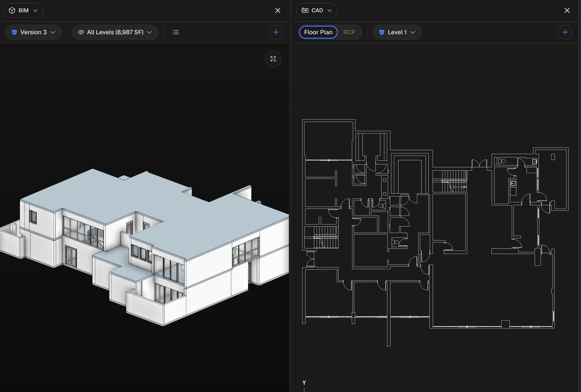Open the Level 1 dropdown
The width and height of the screenshot is (581, 392).
coord(397,32)
